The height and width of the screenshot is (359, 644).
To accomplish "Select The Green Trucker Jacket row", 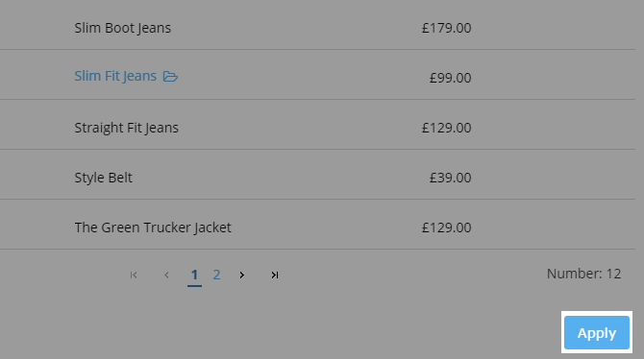I will [317, 225].
